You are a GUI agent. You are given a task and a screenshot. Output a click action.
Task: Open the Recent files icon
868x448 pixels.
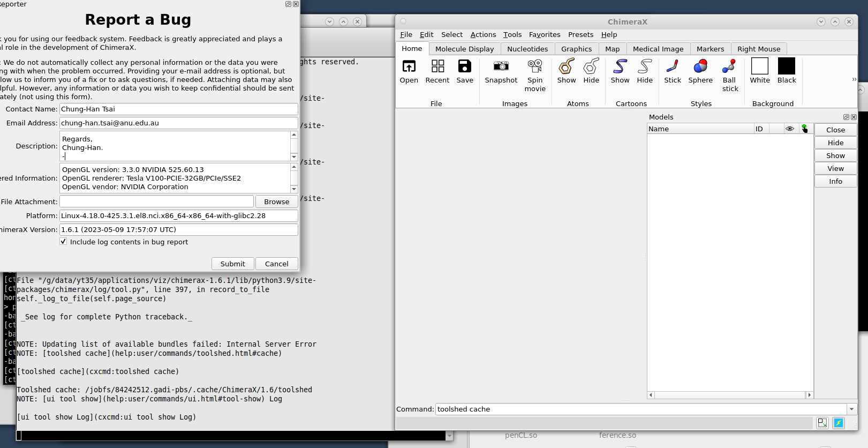click(437, 66)
